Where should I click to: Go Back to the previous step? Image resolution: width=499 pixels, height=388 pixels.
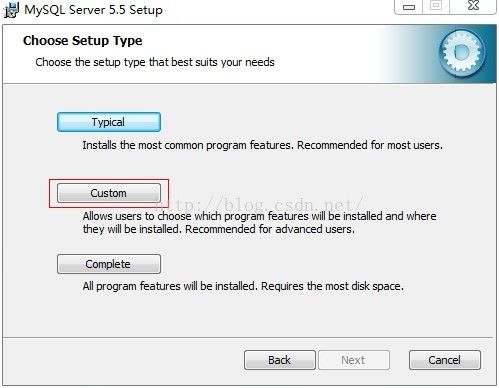[x=280, y=360]
